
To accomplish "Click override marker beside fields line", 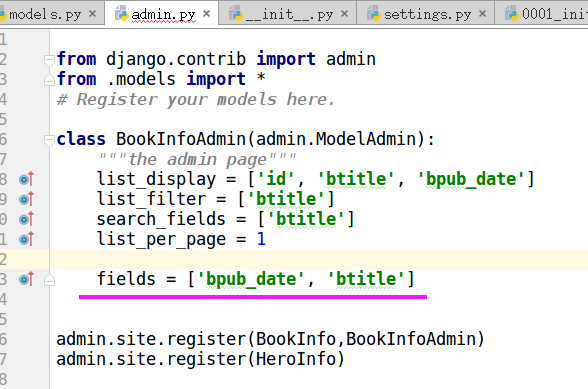I will point(27,279).
